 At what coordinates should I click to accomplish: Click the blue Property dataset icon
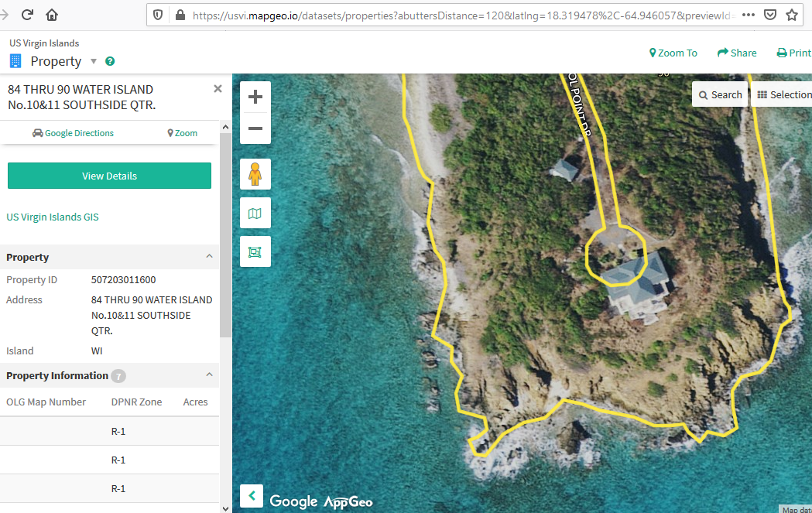[x=15, y=61]
